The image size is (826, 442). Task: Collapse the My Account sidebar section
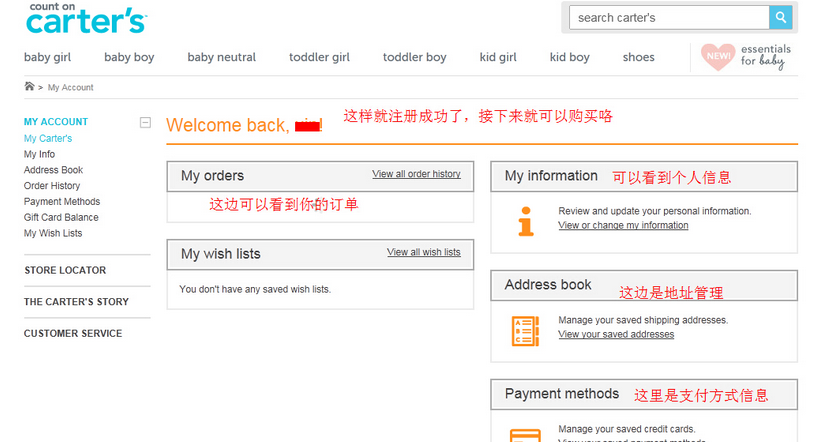click(x=145, y=123)
